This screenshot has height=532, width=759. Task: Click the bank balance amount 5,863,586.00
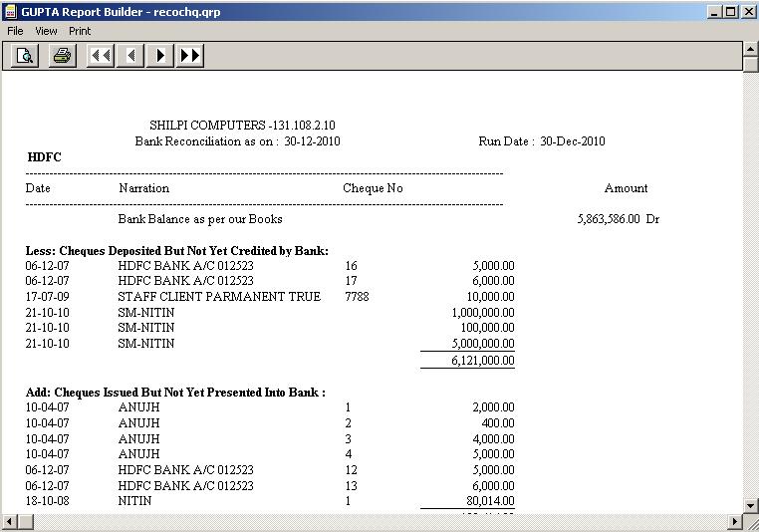pos(608,219)
